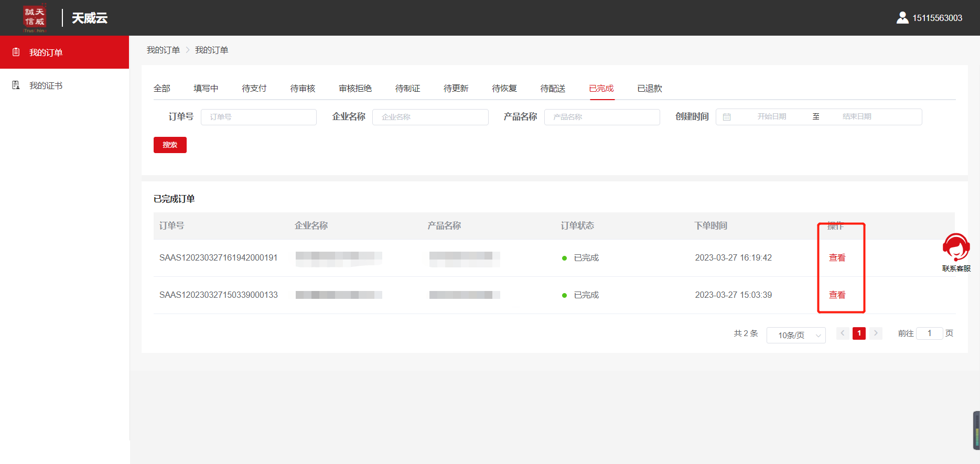This screenshot has height=464, width=980.
Task: Click the red 搜索 button
Action: [170, 145]
